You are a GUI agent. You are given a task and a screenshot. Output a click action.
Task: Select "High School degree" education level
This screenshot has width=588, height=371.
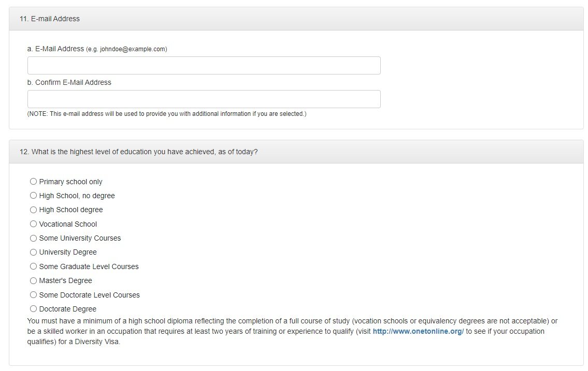click(x=34, y=210)
